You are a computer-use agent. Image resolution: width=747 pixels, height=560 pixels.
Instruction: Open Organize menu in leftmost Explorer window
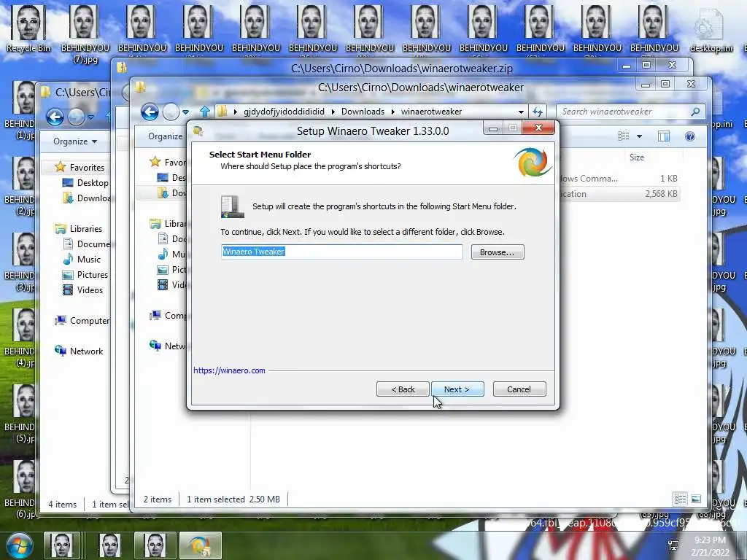(75, 141)
